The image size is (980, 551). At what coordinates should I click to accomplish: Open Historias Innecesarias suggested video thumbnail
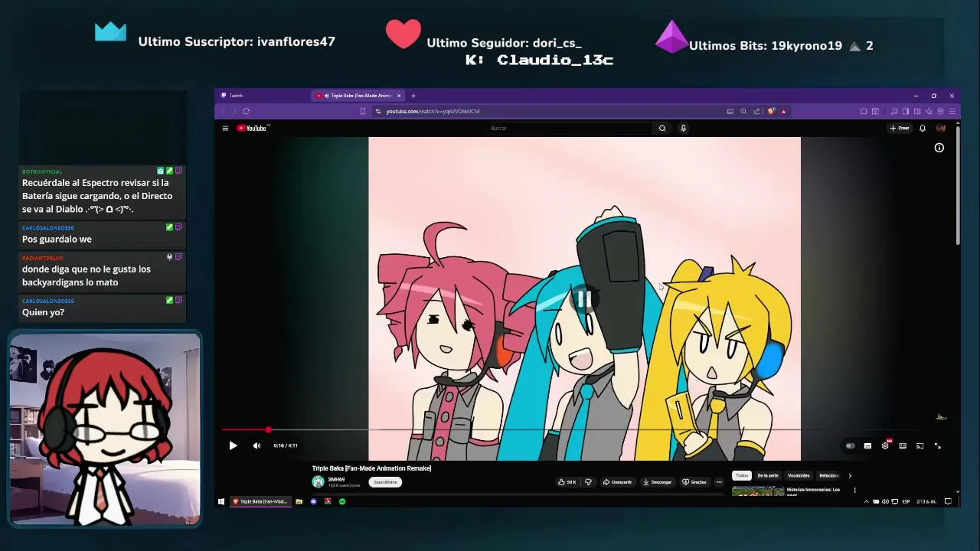[758, 491]
